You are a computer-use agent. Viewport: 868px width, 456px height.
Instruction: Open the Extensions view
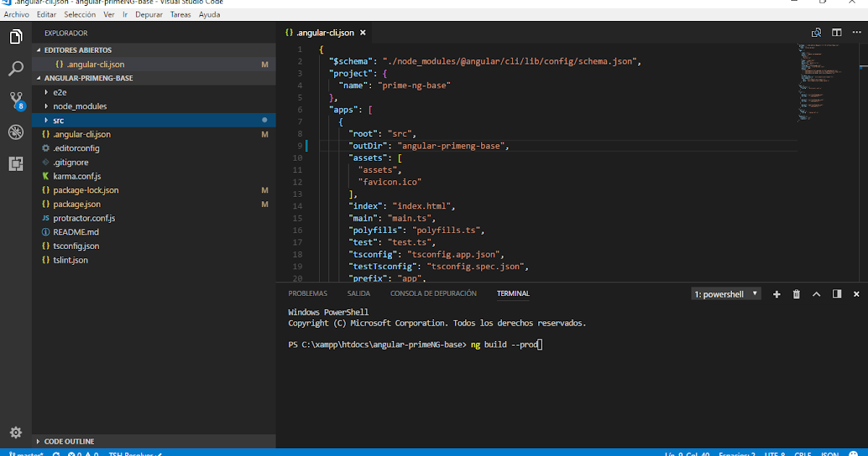(16, 164)
